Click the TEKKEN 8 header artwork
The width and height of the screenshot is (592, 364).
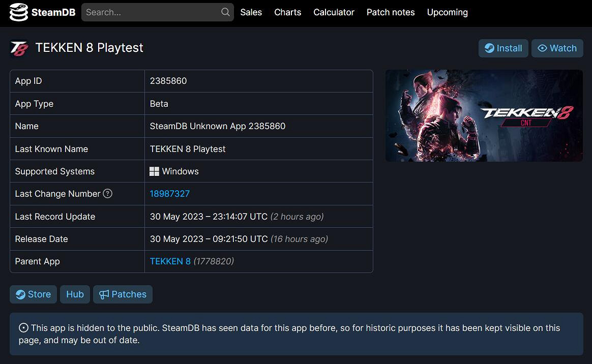(484, 115)
